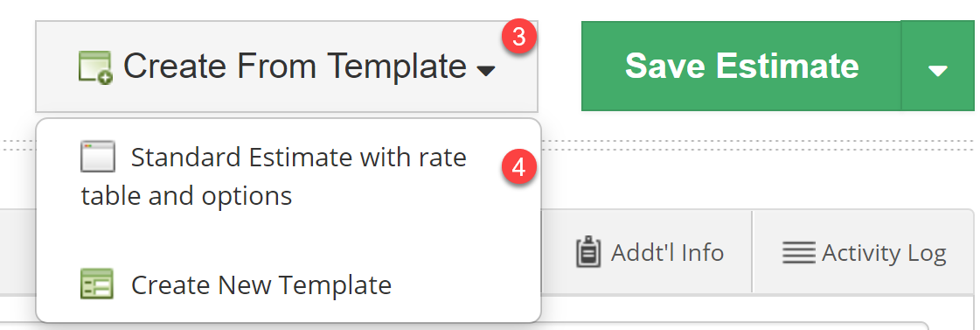Click the Save Estimate button
Viewport: 980px width, 330px height.
coord(741,66)
